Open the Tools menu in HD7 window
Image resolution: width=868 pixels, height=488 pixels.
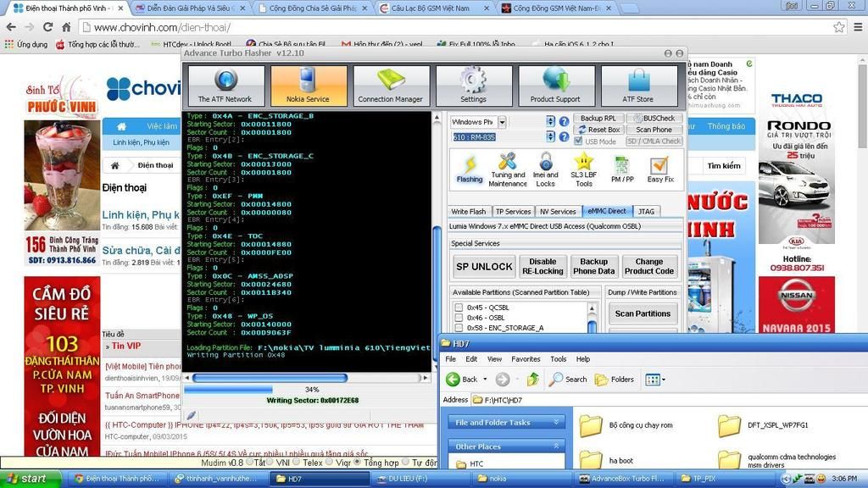(x=558, y=359)
